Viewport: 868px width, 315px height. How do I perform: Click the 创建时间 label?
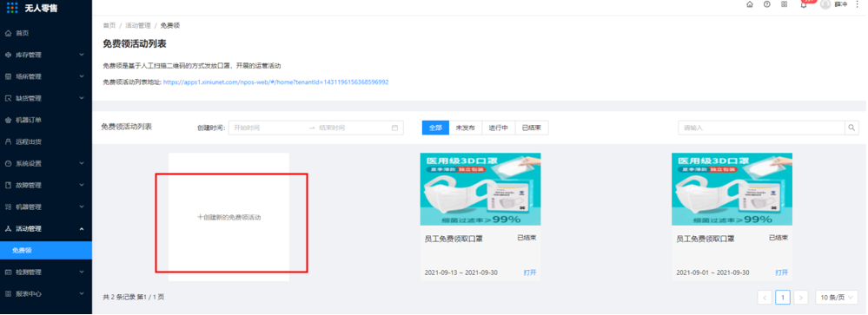click(x=211, y=128)
